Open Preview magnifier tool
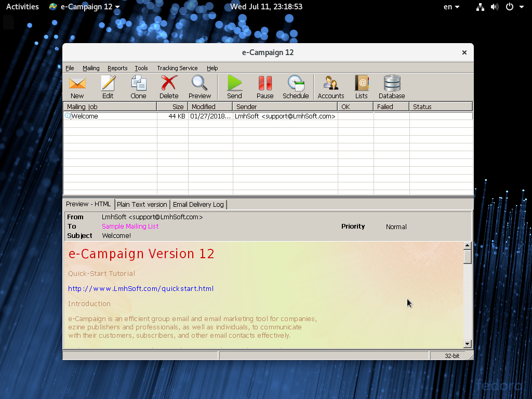The image size is (532, 399). click(x=199, y=87)
